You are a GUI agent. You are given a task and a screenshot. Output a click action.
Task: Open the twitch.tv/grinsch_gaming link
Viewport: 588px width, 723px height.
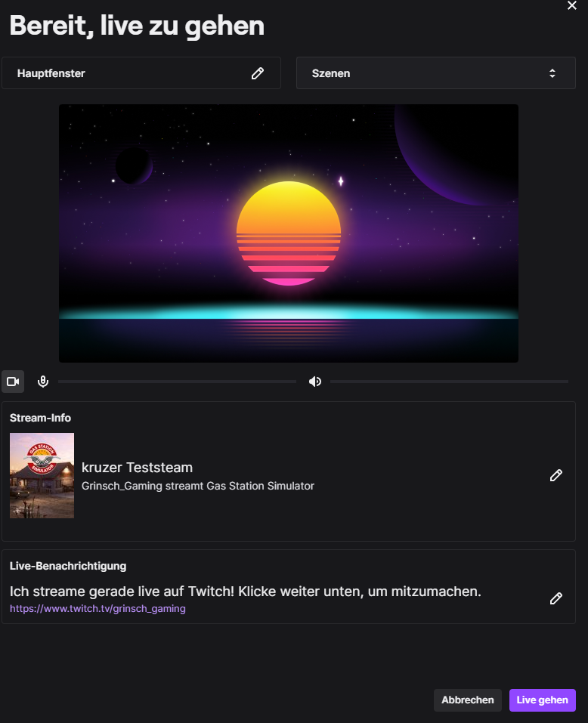click(97, 608)
